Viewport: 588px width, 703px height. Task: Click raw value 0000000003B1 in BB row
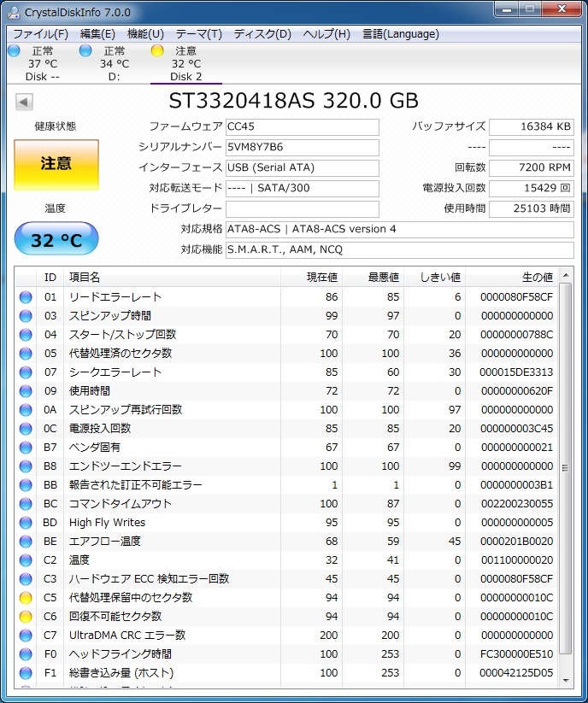[x=517, y=485]
